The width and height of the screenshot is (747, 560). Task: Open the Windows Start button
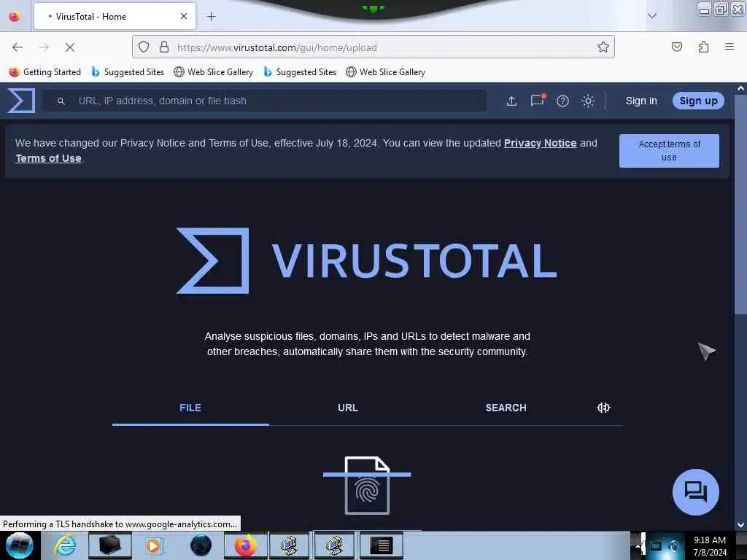pyautogui.click(x=20, y=545)
